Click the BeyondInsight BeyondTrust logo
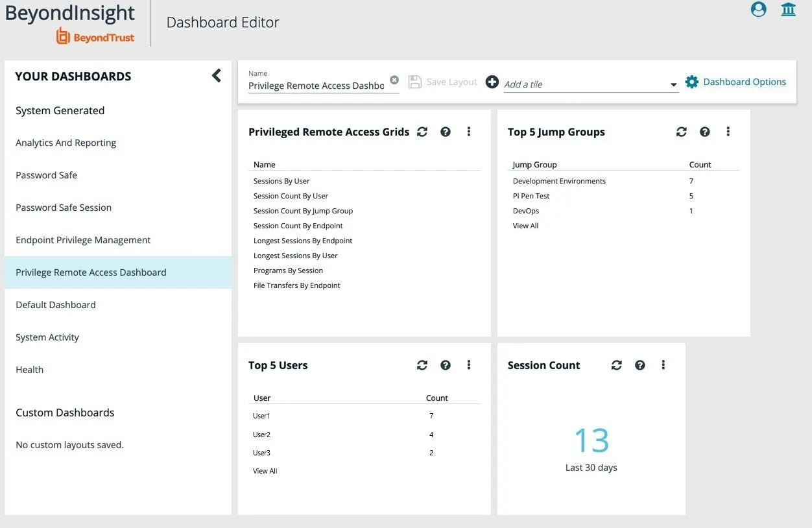Screen dimensions: 812x528 point(70,23)
